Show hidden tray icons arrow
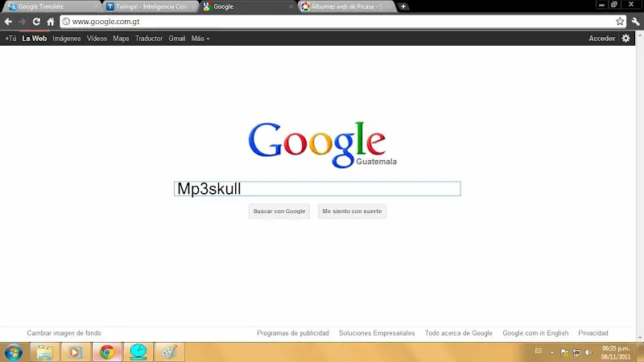 [x=552, y=352]
